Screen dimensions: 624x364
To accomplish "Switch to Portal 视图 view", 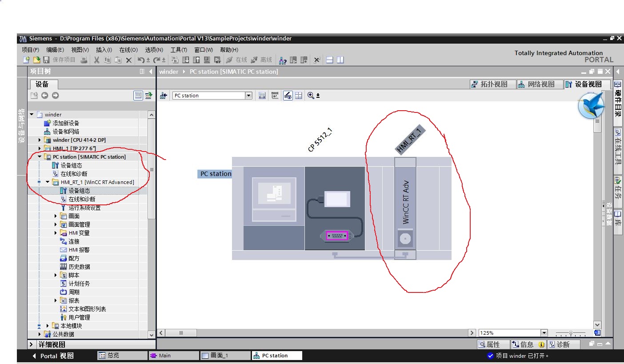I will pos(53,356).
